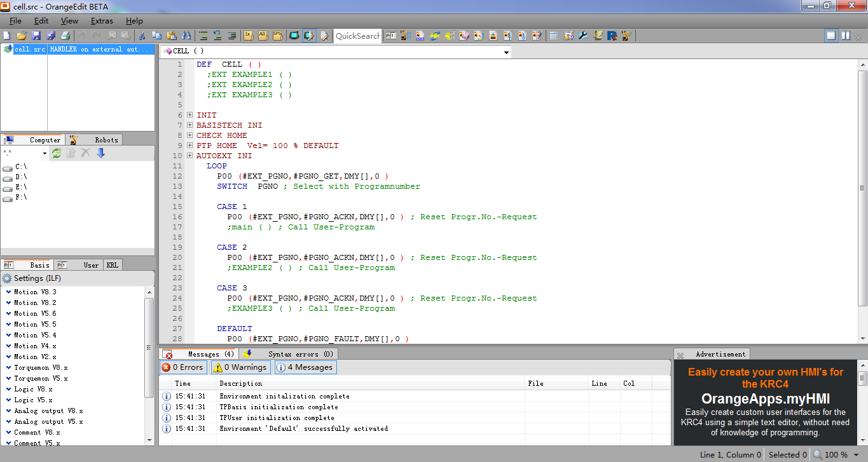Click the wrench tools icon in toolbar

point(582,36)
